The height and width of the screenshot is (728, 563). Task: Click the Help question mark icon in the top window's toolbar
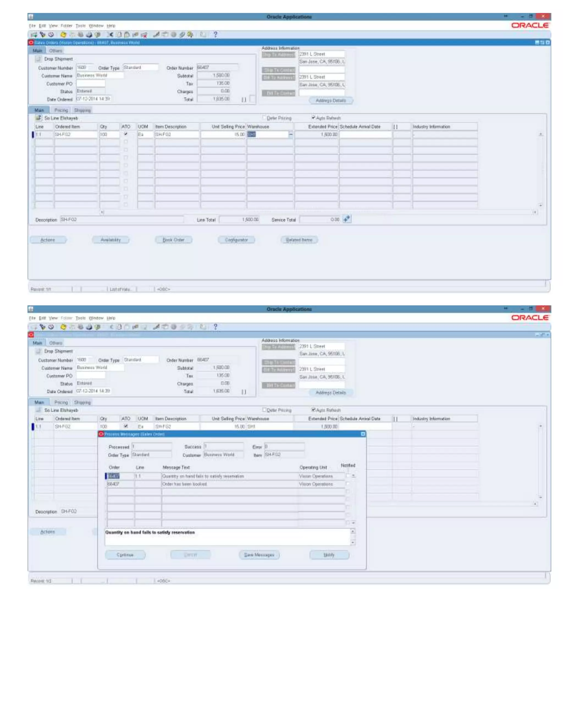[216, 34]
